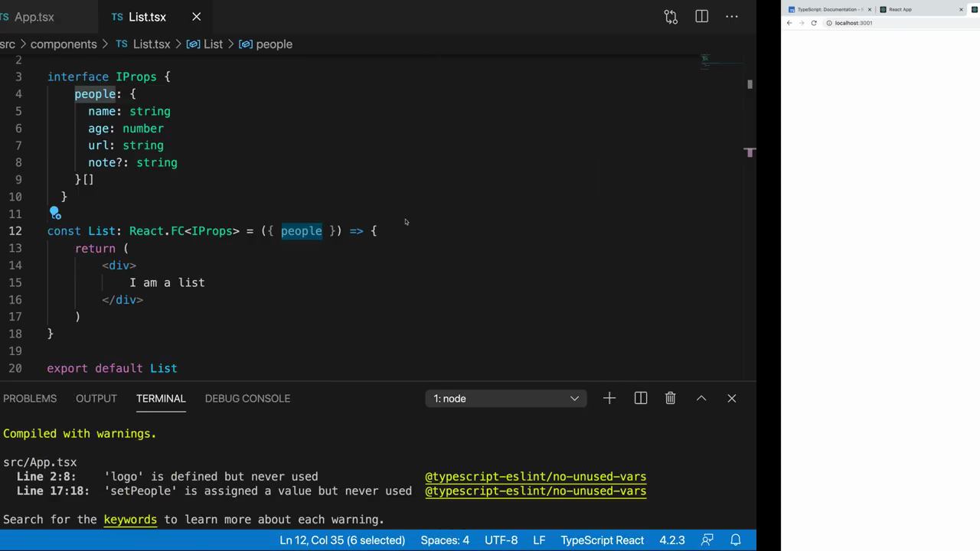Click the 'IProps' interface name on line 3

click(x=136, y=77)
